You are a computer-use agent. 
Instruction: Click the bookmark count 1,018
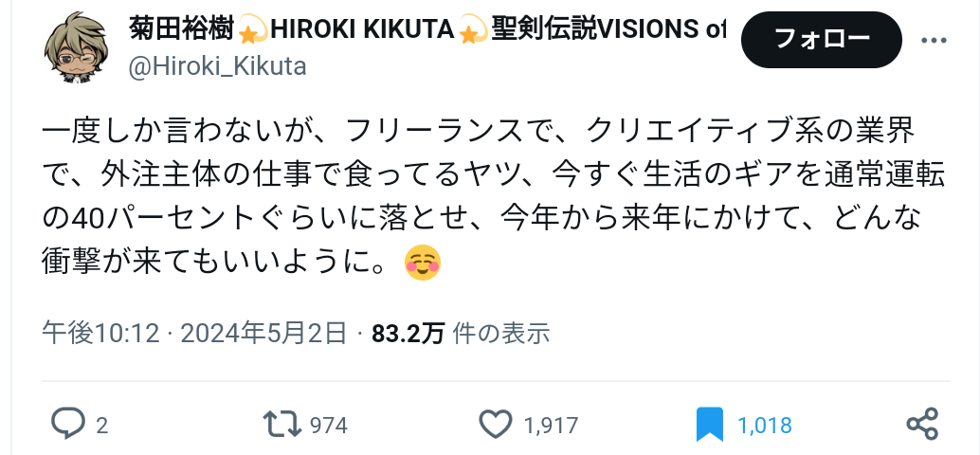[765, 426]
